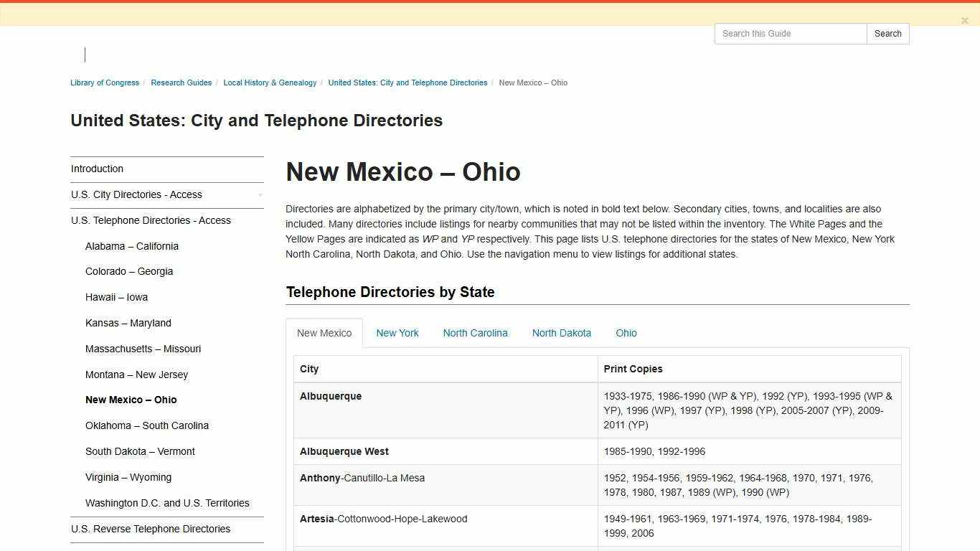
Task: Open the North Carolina directory tab
Action: pos(475,333)
